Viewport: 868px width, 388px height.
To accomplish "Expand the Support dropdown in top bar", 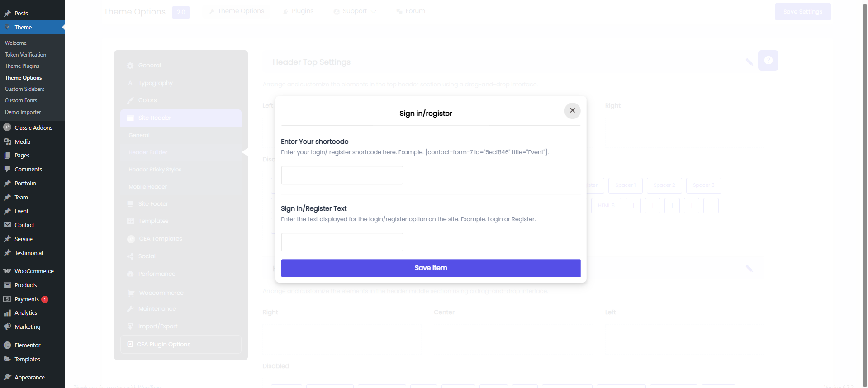I will [355, 11].
